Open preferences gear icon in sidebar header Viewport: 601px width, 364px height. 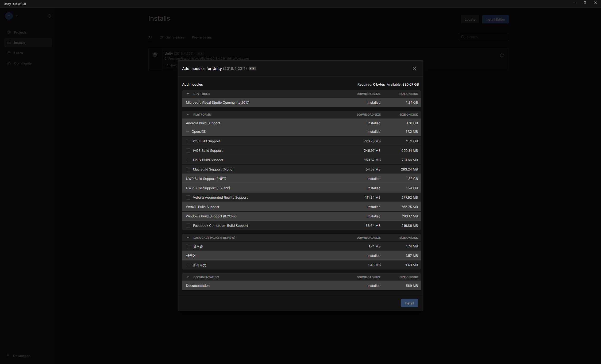pyautogui.click(x=49, y=16)
